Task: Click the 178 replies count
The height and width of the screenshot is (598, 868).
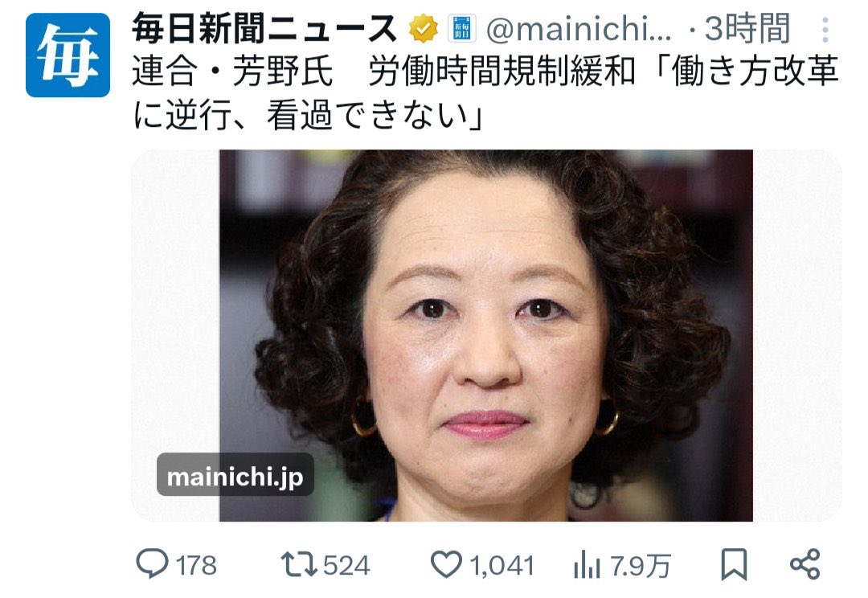Action: coord(196,566)
